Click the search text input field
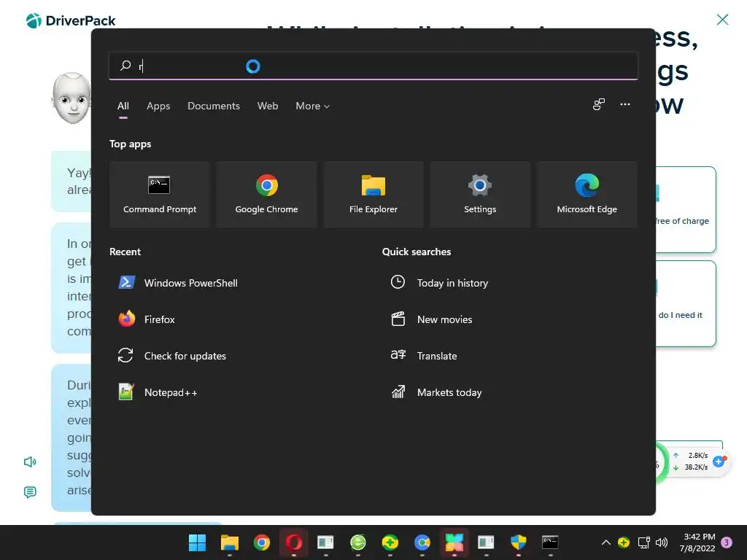This screenshot has width=747, height=560. [373, 66]
